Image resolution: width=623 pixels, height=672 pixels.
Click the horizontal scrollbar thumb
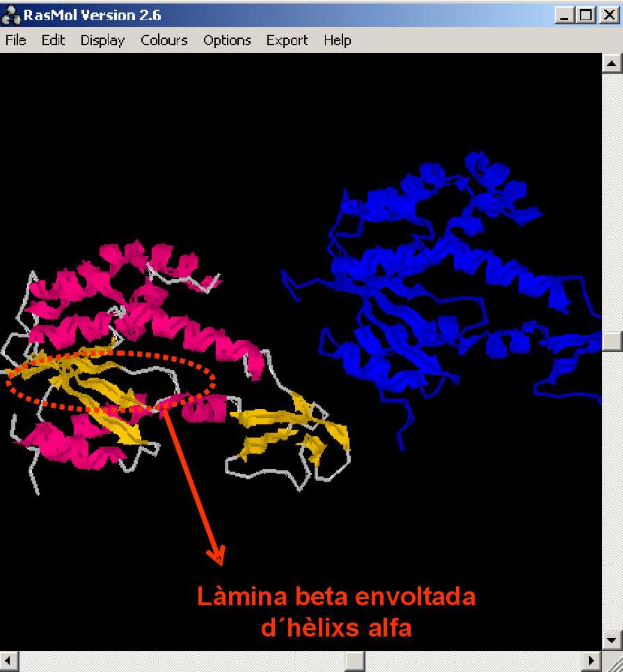coord(355,660)
